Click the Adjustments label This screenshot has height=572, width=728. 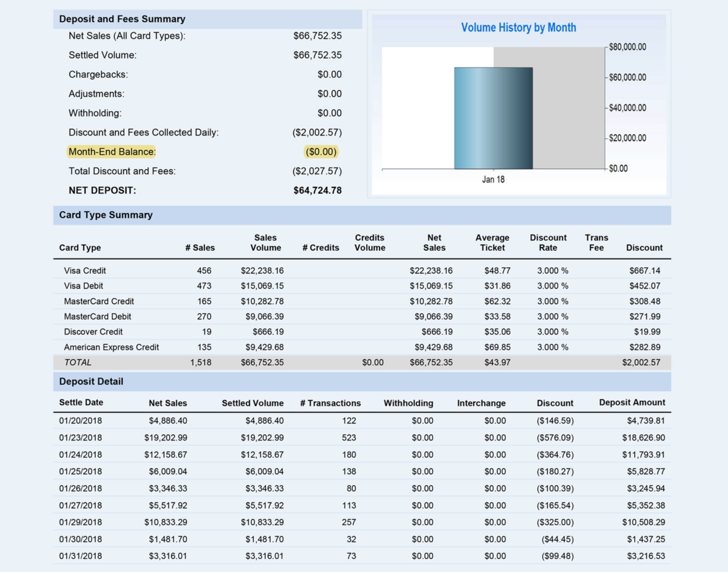coord(97,94)
